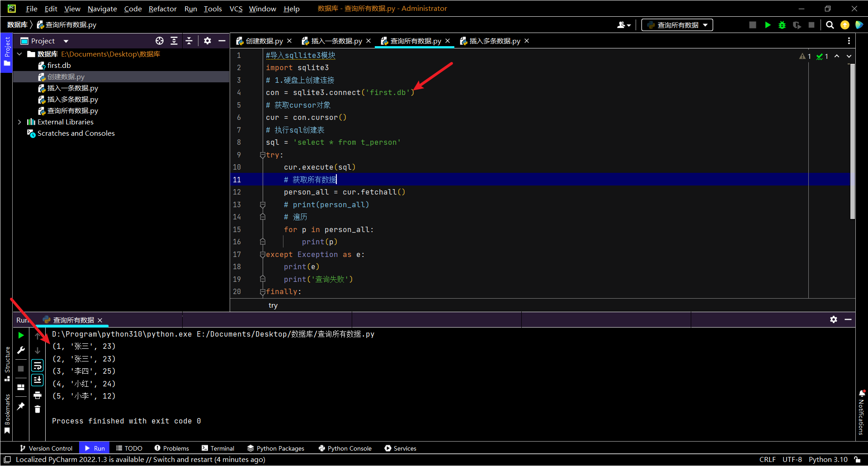
Task: Switch to the 插入多条数据.py editor tab
Action: point(493,41)
